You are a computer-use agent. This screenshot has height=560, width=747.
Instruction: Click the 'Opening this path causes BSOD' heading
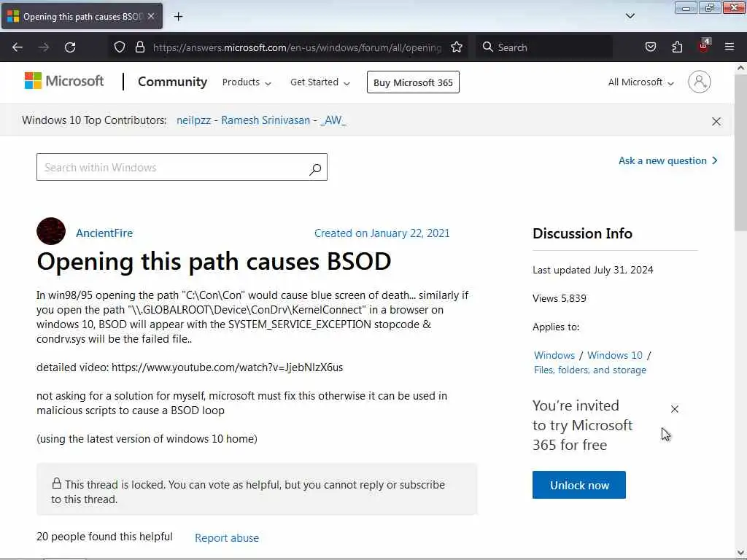click(x=214, y=262)
